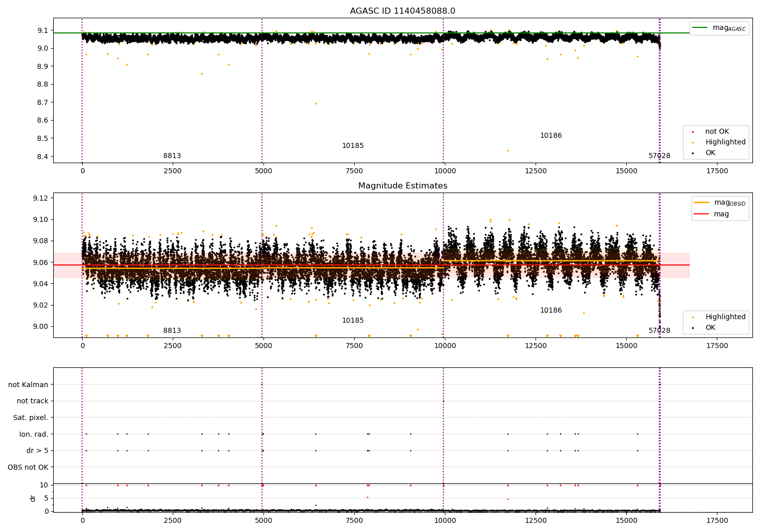The width and height of the screenshot is (760, 532).
Task: Click the title 'AGASC ID 1140458088.0'
Action: [x=402, y=11]
